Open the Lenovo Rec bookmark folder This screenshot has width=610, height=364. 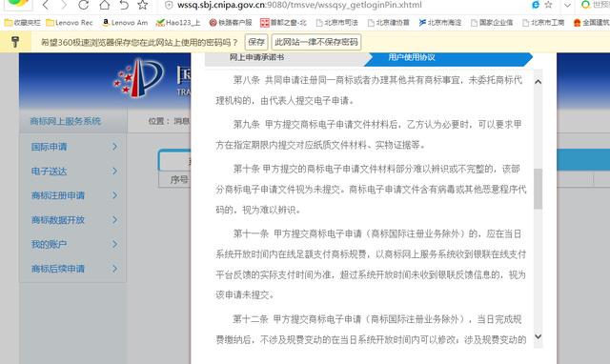70,23
